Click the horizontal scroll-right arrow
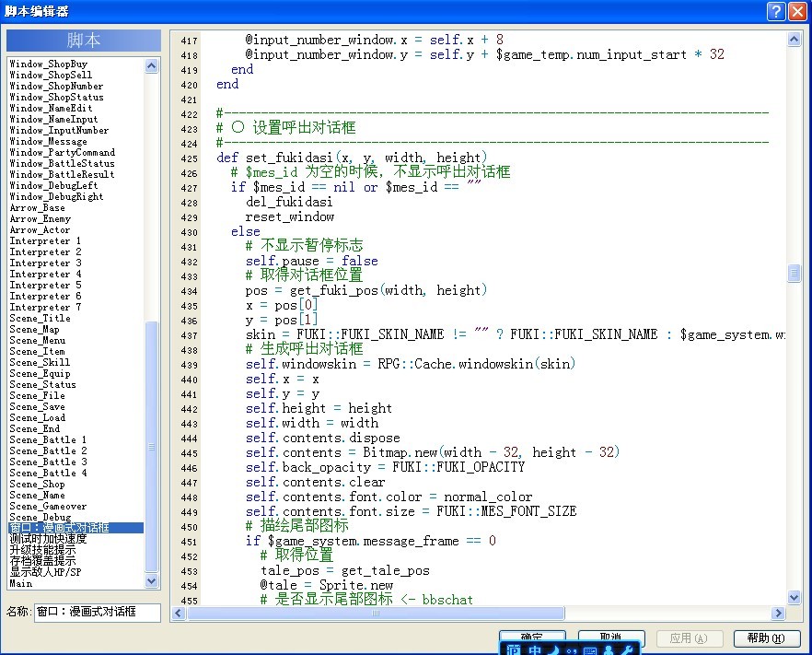Screen dimensions: 812x655 (777, 613)
